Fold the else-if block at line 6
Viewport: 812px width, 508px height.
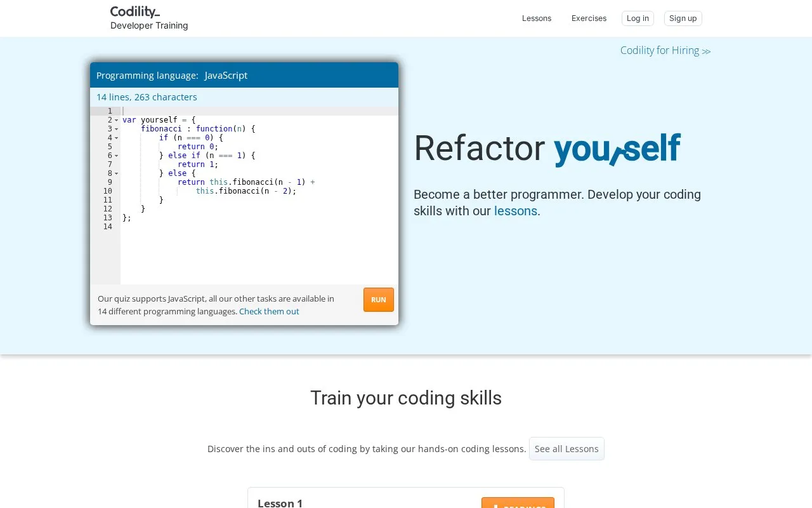point(117,156)
